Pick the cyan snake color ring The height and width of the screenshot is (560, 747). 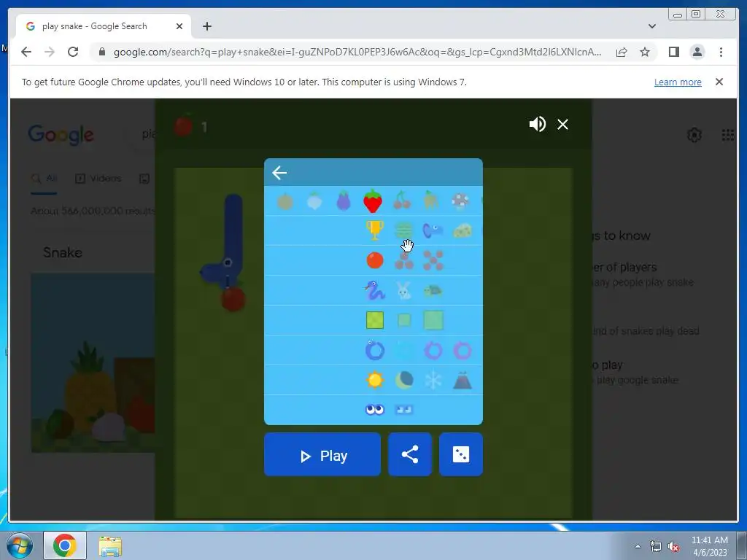pyautogui.click(x=404, y=351)
